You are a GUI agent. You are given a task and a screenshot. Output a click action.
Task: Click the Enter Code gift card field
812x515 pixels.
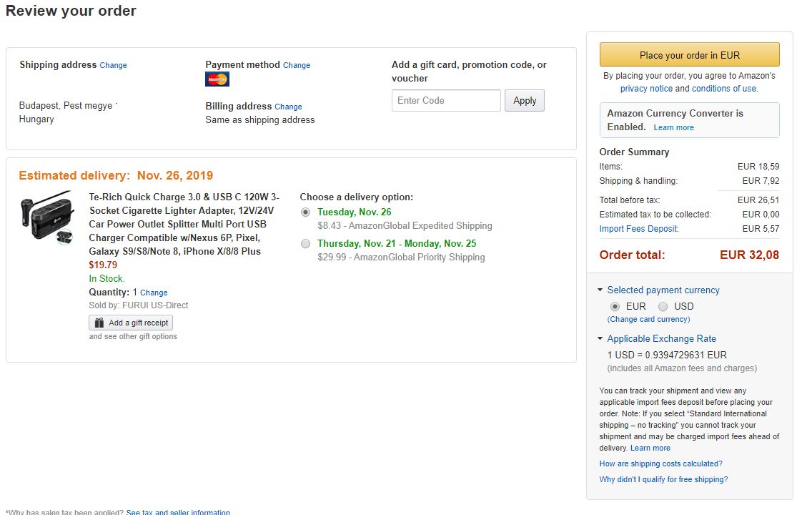tap(446, 101)
